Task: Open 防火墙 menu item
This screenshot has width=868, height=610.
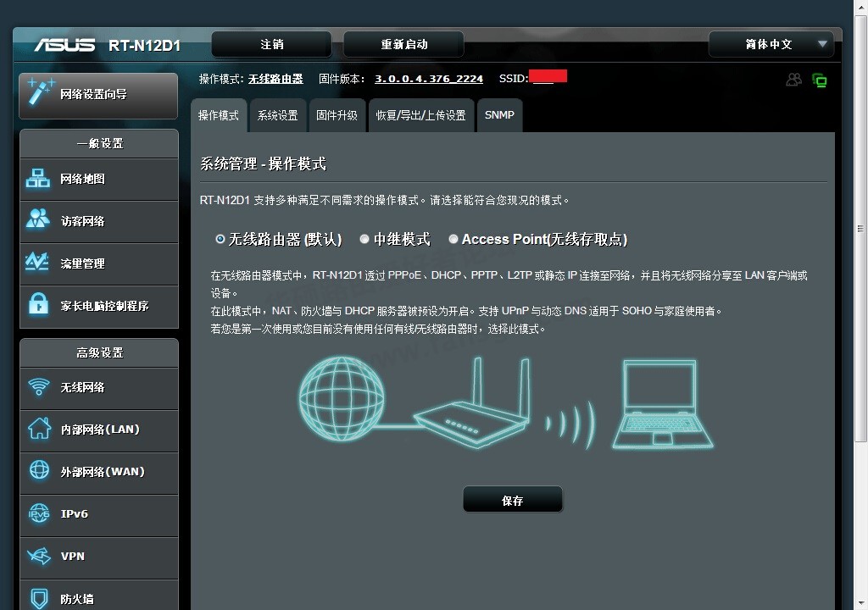Action: (x=99, y=596)
